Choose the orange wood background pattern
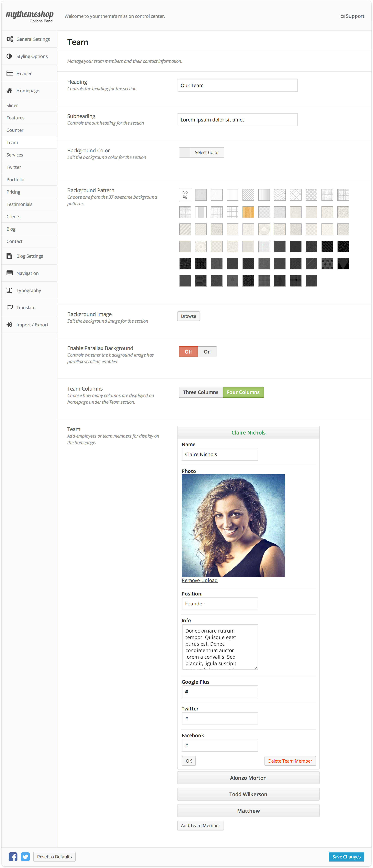The height and width of the screenshot is (868, 373). click(248, 212)
